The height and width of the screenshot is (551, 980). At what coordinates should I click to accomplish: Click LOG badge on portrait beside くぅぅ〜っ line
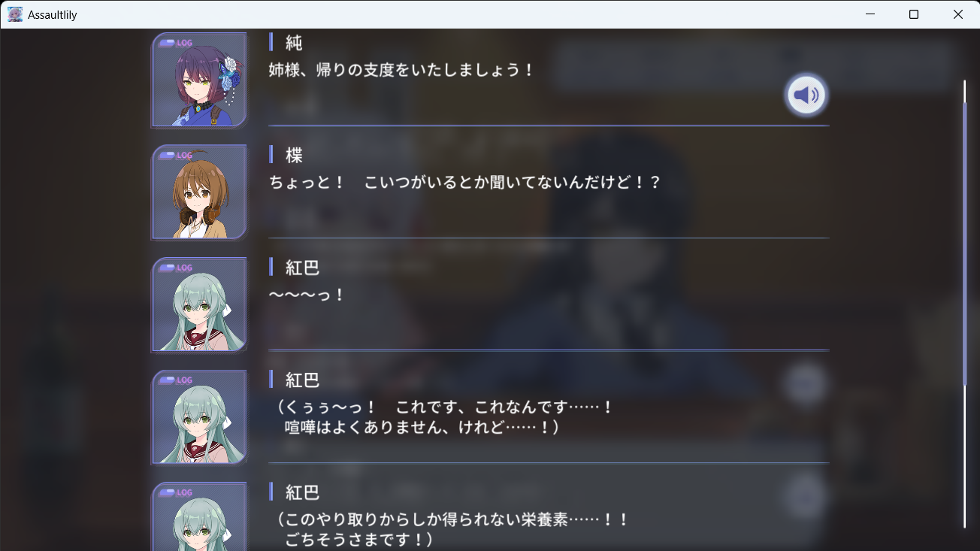176,380
